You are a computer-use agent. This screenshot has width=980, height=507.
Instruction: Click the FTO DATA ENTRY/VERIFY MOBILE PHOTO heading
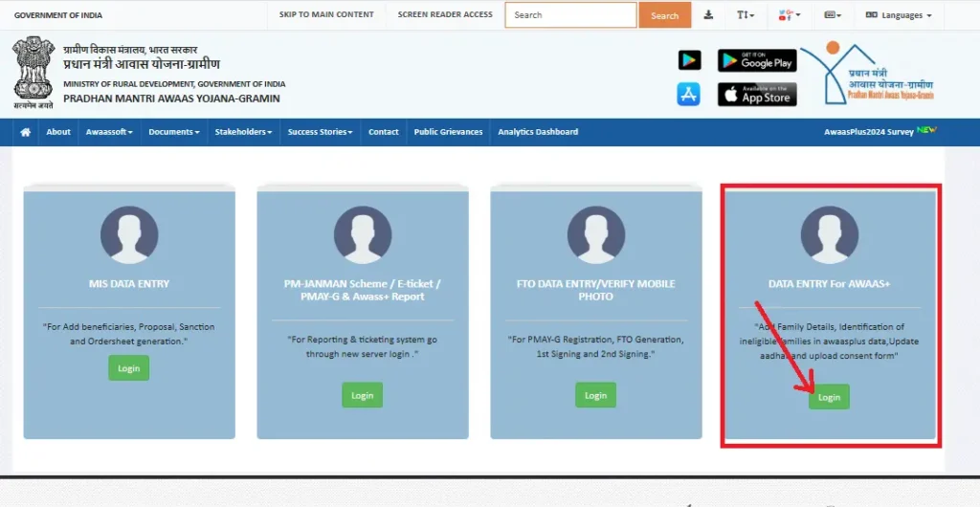pos(595,290)
